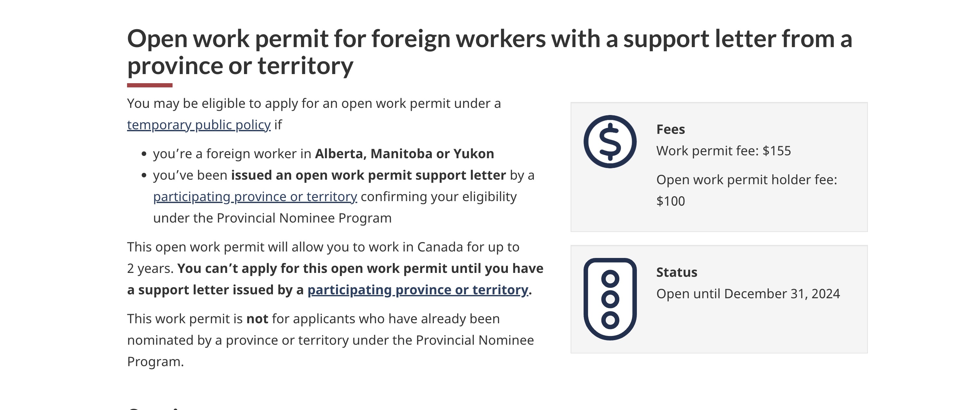Click the Work permit fee: $155 text
980x410 pixels.
[x=723, y=151]
